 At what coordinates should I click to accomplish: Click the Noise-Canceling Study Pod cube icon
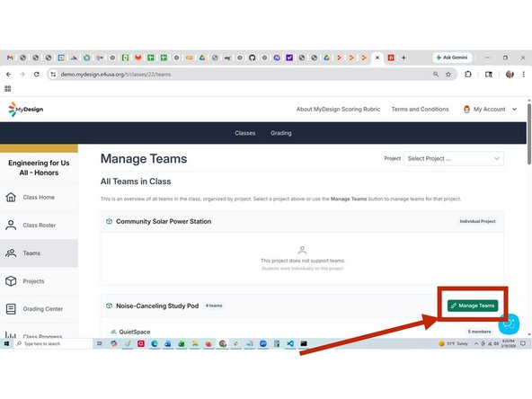click(x=110, y=306)
